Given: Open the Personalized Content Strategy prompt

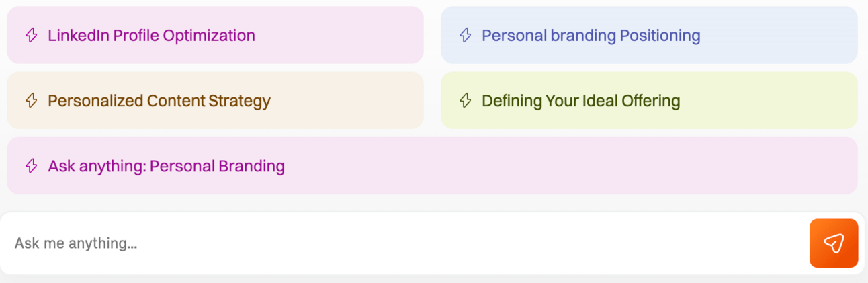Looking at the screenshot, I should [x=215, y=100].
